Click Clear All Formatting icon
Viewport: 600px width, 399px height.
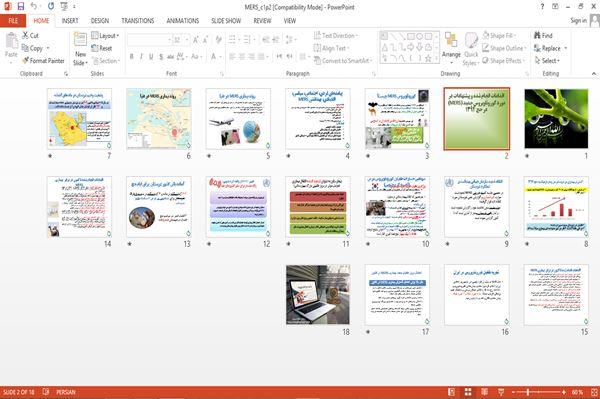[218, 39]
